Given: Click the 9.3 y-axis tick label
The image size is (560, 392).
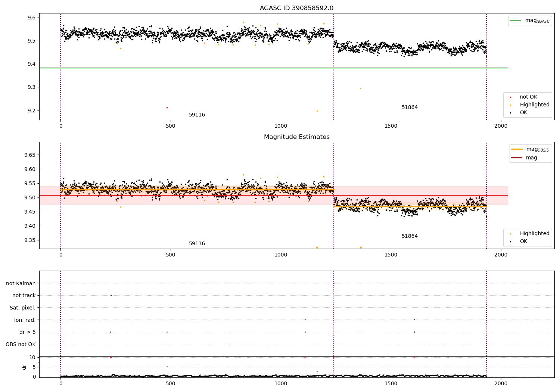Looking at the screenshot, I should pyautogui.click(x=31, y=87).
